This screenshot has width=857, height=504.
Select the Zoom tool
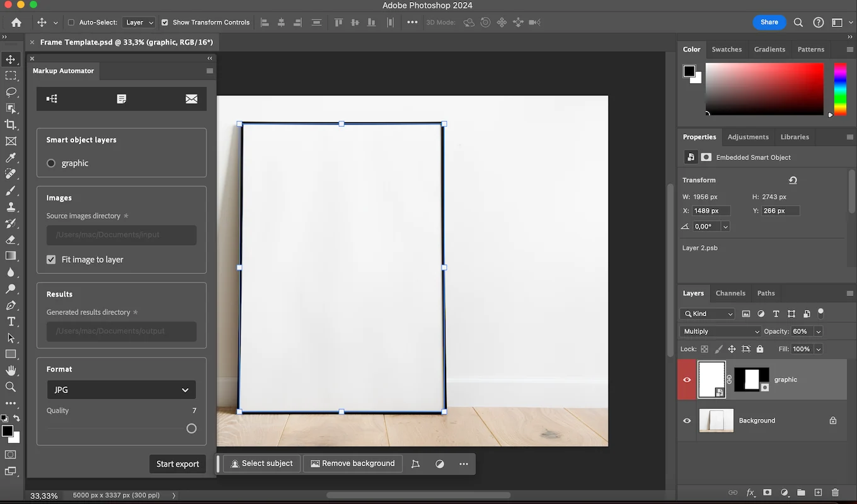11,387
